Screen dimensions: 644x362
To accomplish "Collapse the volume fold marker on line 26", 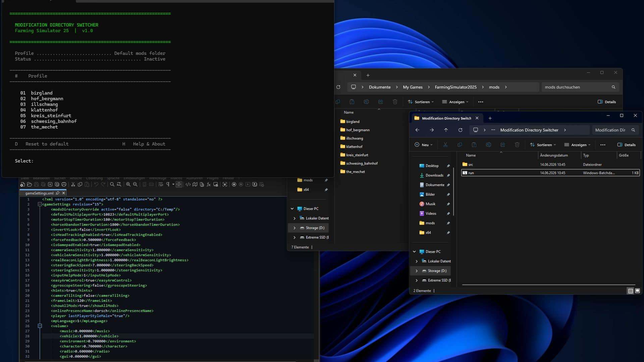I will point(40,326).
